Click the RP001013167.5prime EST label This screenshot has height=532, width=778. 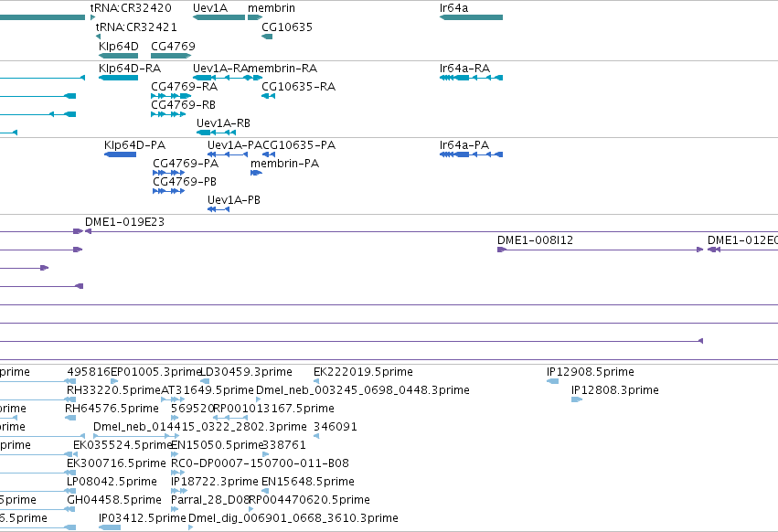click(x=274, y=409)
